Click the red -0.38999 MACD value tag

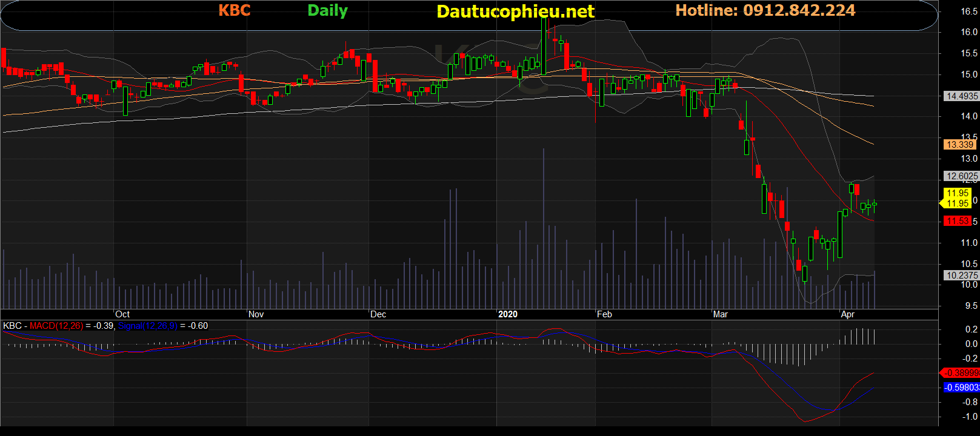[961, 373]
